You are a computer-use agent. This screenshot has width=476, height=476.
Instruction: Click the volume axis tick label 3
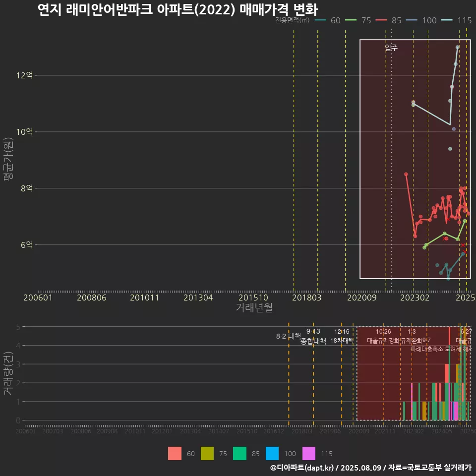pyautogui.click(x=18, y=364)
